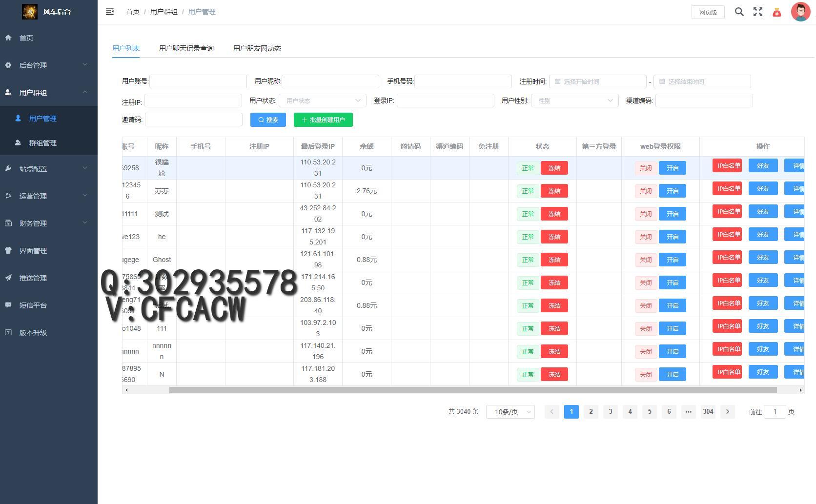Image resolution: width=816 pixels, height=504 pixels.
Task: Click the 版本升级 icon in sidebar
Action: [x=8, y=332]
